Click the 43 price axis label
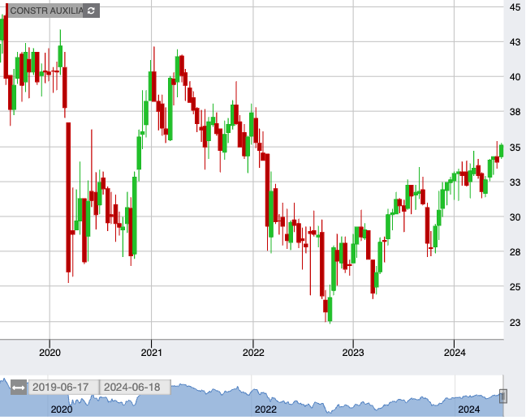Viewport: 526px width, 420px height. click(x=515, y=42)
